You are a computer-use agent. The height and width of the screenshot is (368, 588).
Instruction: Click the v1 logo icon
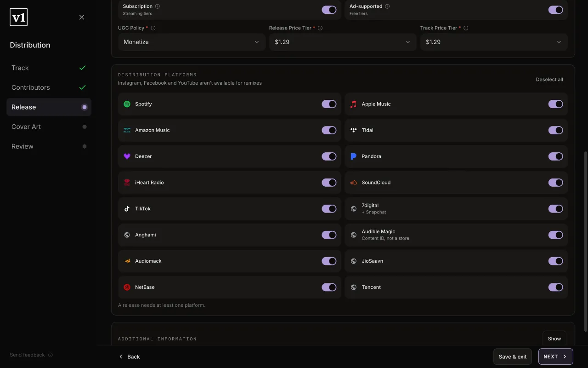[19, 17]
